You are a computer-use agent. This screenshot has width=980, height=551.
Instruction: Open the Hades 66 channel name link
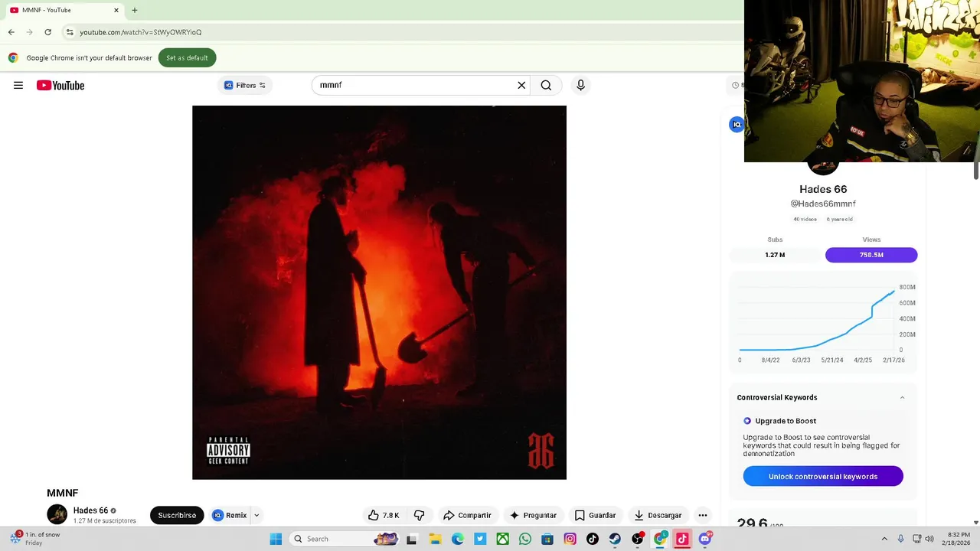tap(90, 510)
